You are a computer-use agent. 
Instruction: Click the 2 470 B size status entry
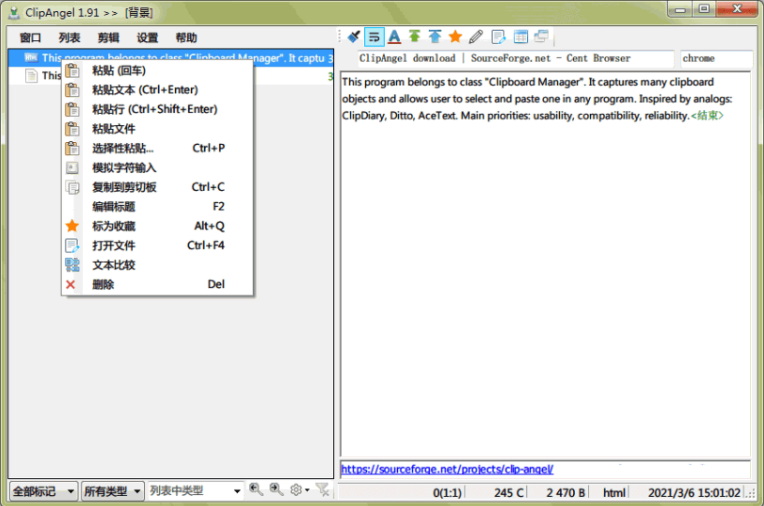coord(565,493)
